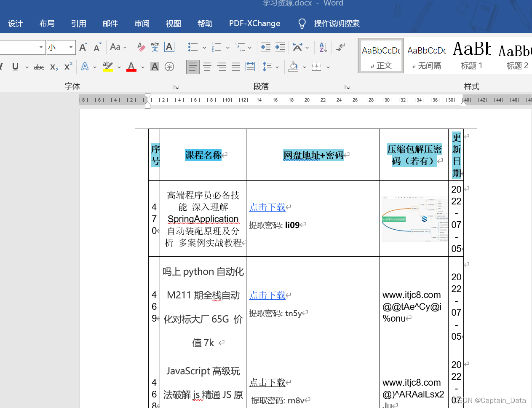Image resolution: width=532 pixels, height=408 pixels.
Task: Insert enclosed character icon
Action: coord(169,67)
